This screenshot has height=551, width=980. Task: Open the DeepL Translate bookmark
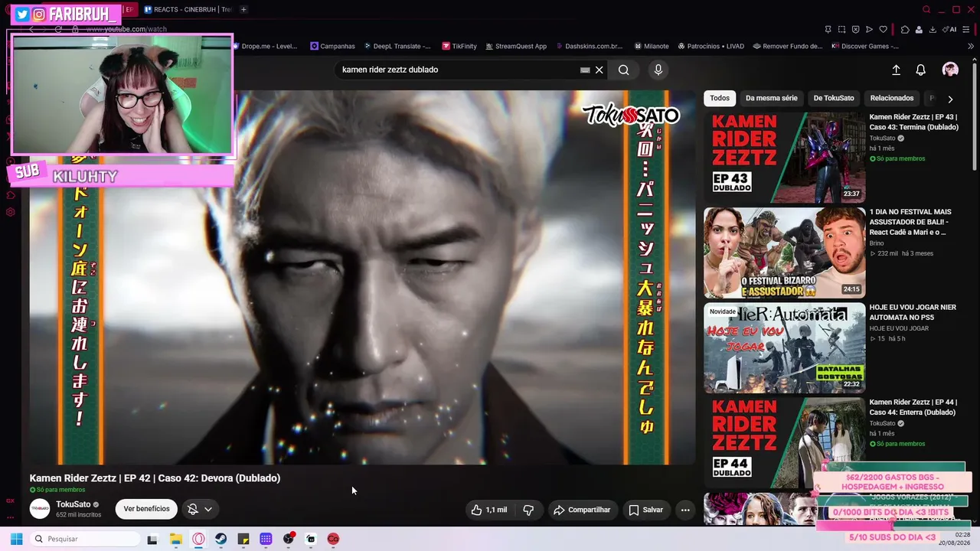click(x=397, y=46)
